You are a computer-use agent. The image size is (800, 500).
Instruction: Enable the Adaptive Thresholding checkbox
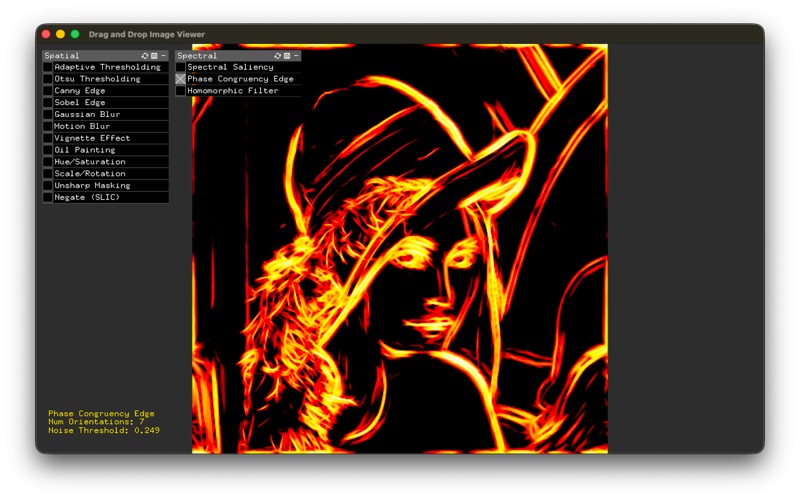click(x=48, y=67)
